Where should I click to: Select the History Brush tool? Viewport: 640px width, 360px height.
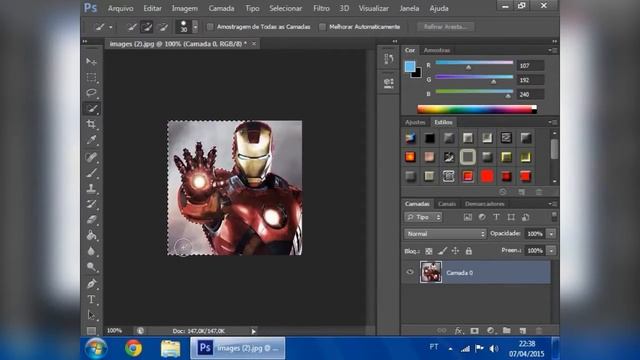(x=91, y=204)
